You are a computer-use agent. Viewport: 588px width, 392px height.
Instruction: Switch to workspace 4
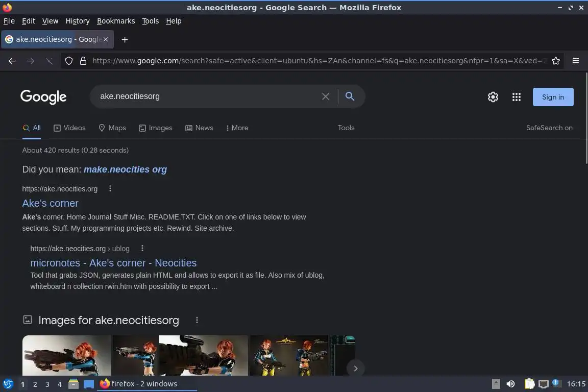coord(59,384)
